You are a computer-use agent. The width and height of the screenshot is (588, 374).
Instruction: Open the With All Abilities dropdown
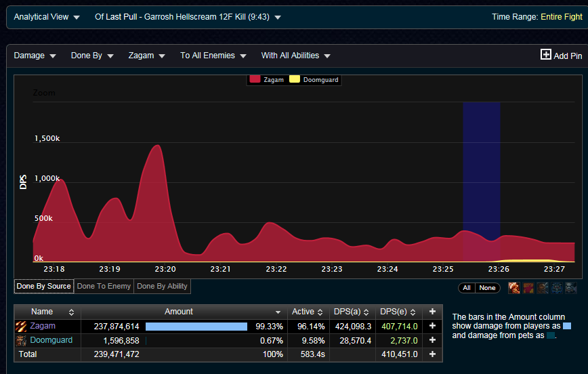(295, 56)
